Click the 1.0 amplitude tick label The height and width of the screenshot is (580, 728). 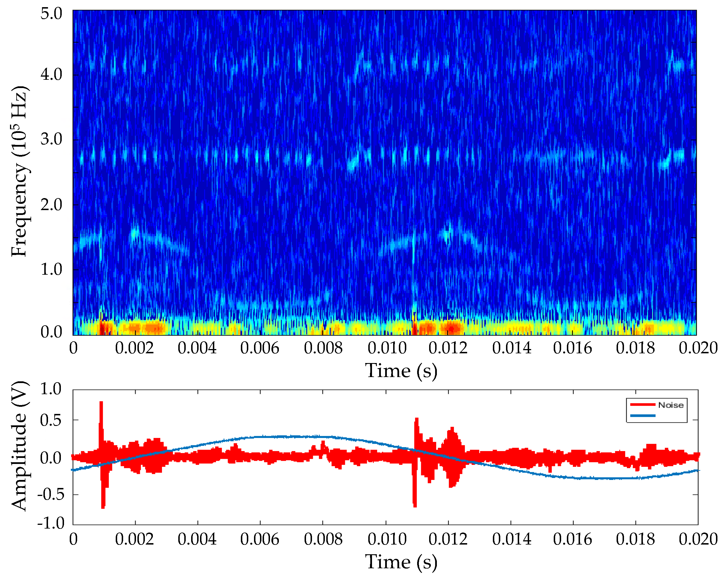(x=51, y=388)
